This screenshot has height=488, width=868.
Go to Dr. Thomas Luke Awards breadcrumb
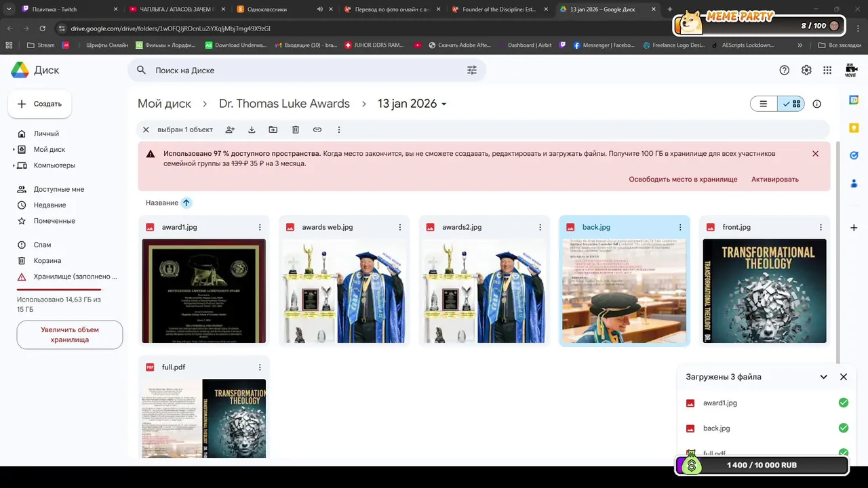(x=284, y=104)
